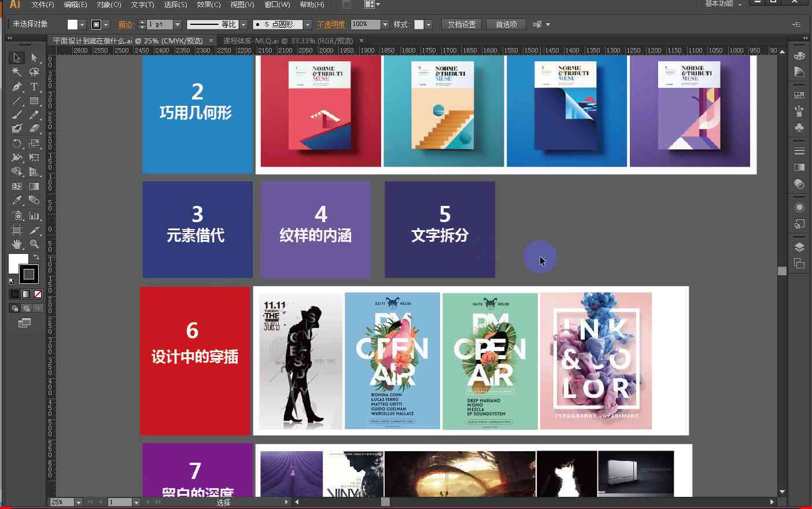
Task: Select the Direct Selection tool
Action: [x=34, y=57]
